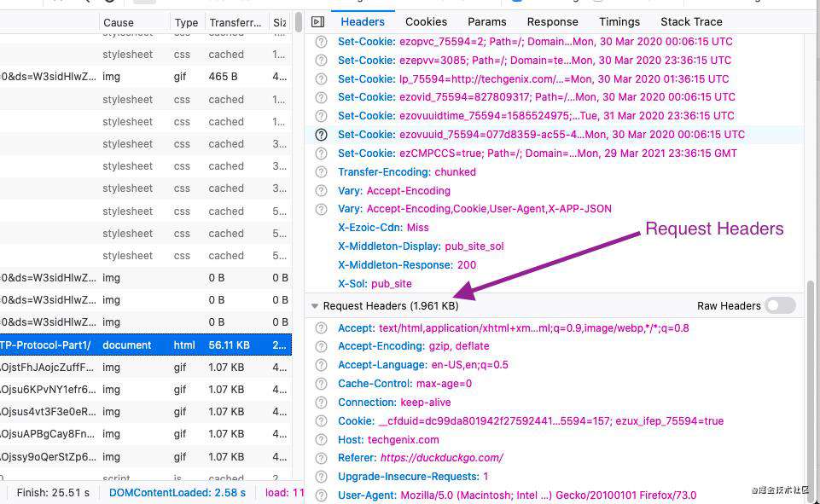Viewport: 820px width, 504px height.
Task: Switch to the Cookies tab
Action: [x=426, y=22]
